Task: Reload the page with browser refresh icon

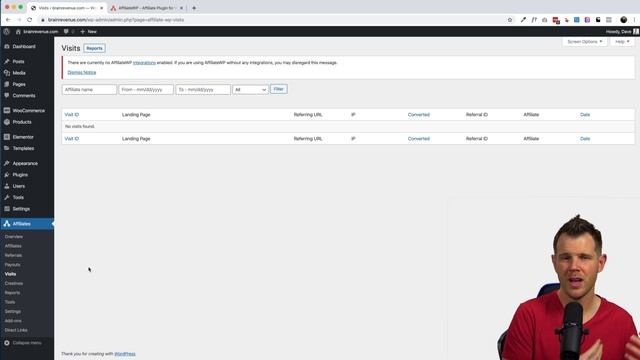Action: (29, 20)
